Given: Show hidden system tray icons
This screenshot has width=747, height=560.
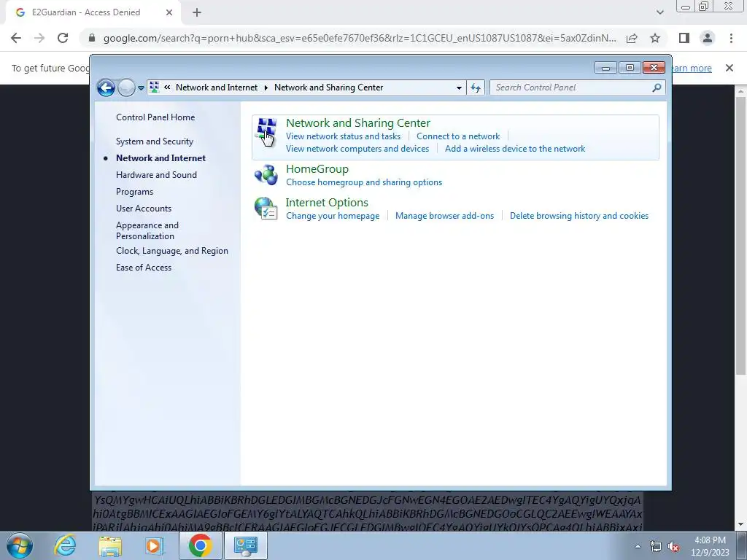Looking at the screenshot, I should coord(638,546).
